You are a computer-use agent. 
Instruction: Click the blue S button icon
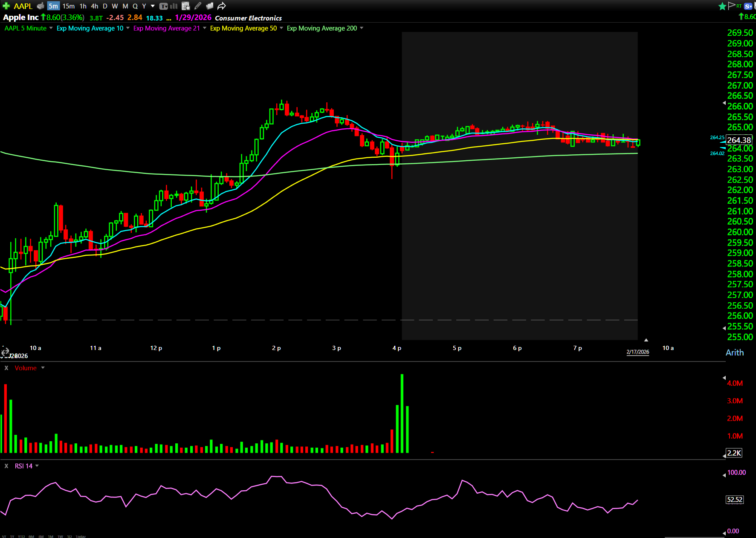(748, 6)
